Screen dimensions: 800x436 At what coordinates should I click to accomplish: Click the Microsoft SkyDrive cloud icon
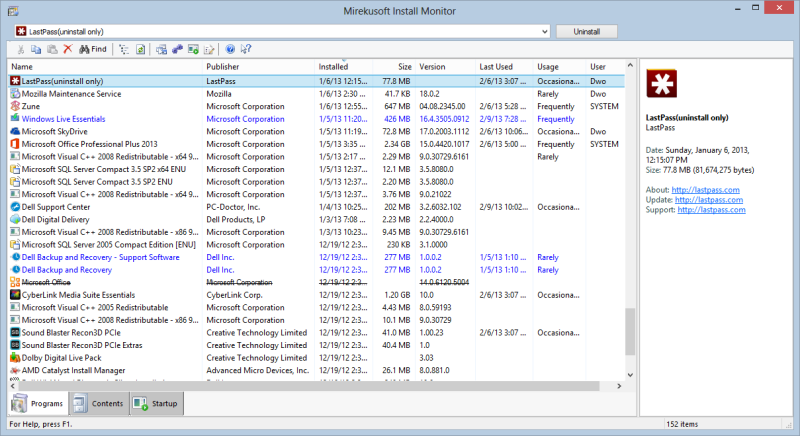[x=15, y=132]
